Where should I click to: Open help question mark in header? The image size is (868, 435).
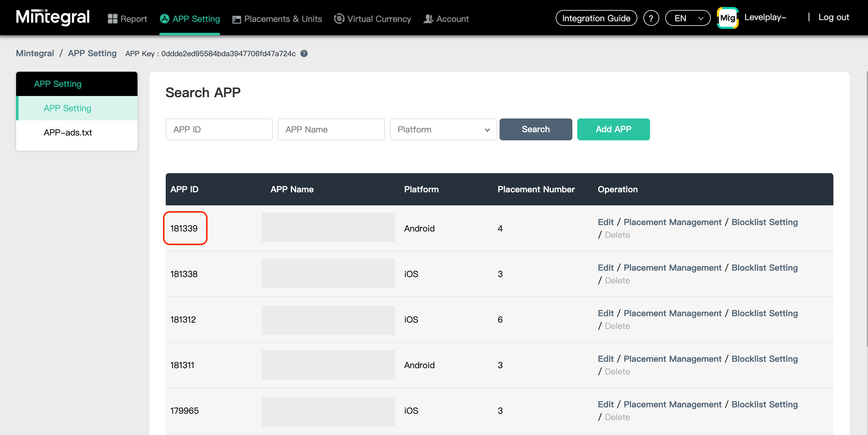pos(651,18)
